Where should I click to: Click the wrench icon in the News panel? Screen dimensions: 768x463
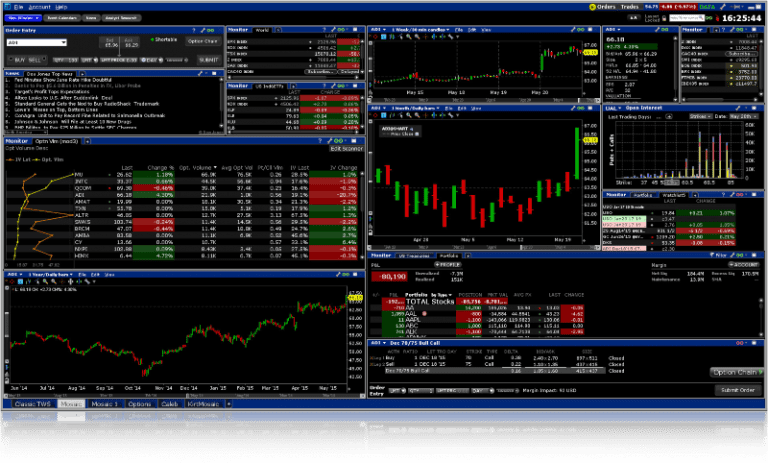[200, 73]
